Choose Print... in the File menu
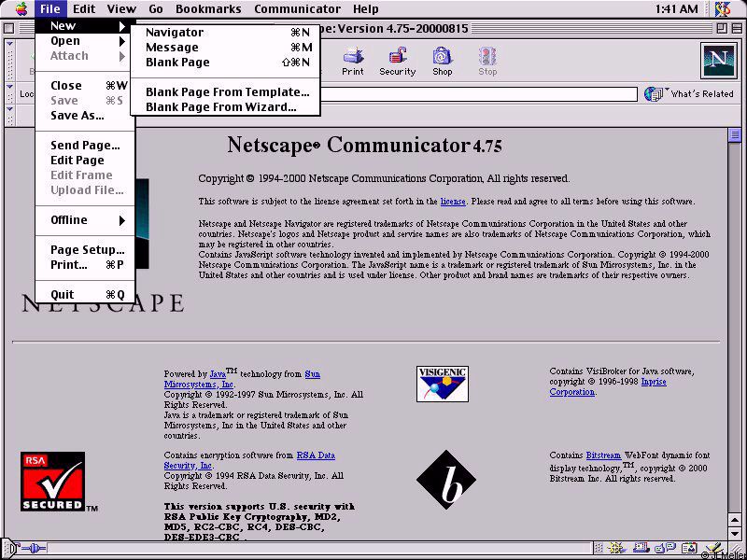The height and width of the screenshot is (560, 747). [x=85, y=265]
